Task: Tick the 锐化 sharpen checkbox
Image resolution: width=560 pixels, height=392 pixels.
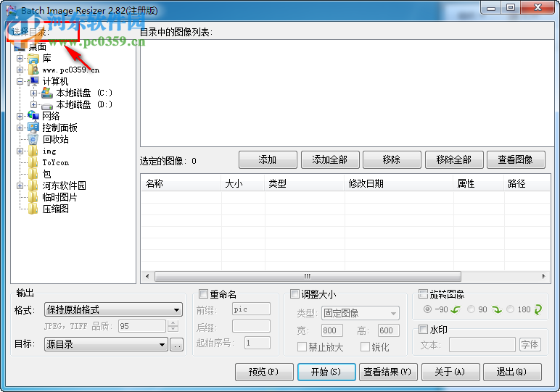Action: 365,346
